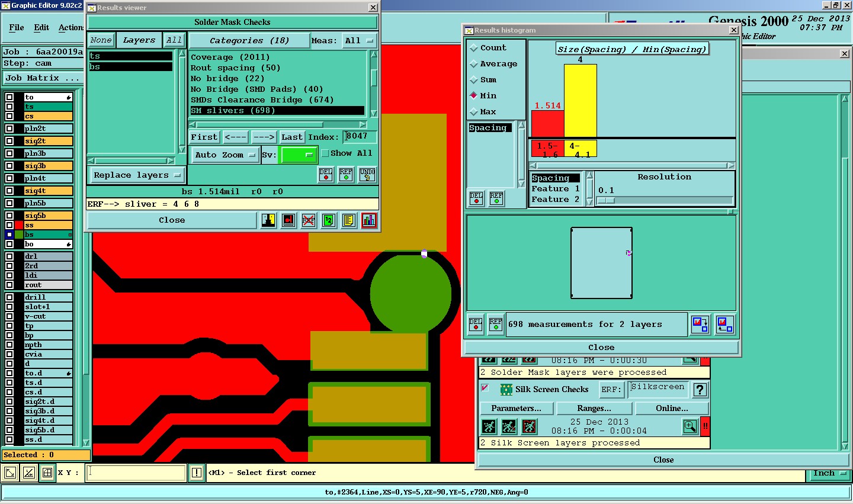
Task: Click the zoom-area icon in bottom-left toolbar
Action: (10, 473)
